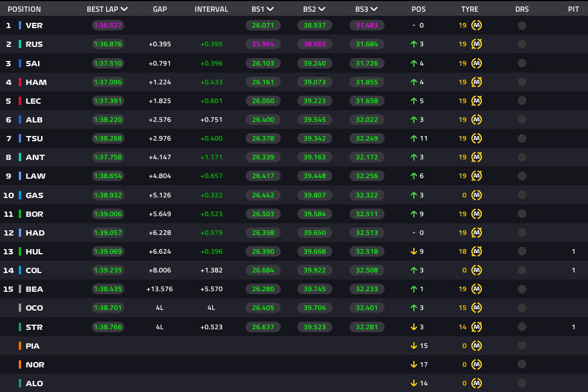Image resolution: width=588 pixels, height=392 pixels.
Task: Click the tyre icon in STR row
Action: coord(477,327)
